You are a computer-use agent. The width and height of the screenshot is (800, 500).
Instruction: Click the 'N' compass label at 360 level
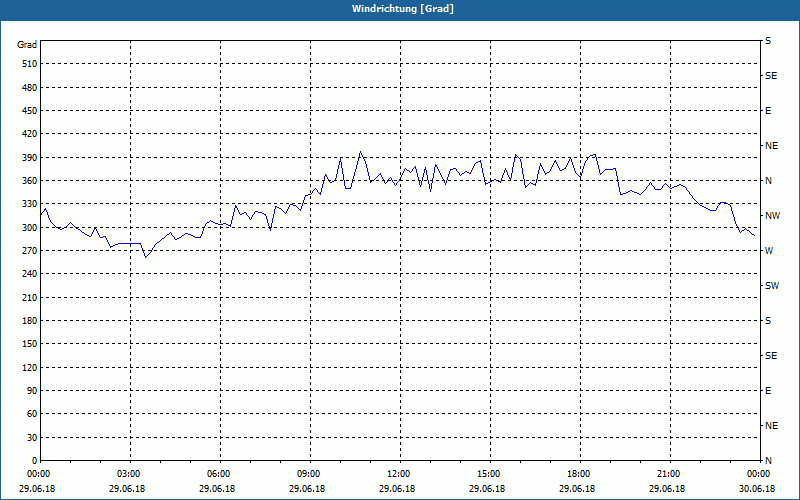(x=769, y=181)
